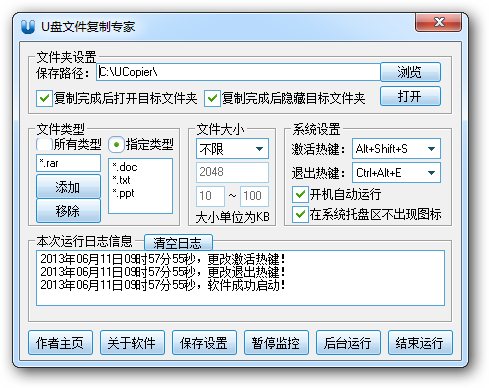Select *.ppt in the file type list
Screen dimensions: 489x388
(123, 193)
